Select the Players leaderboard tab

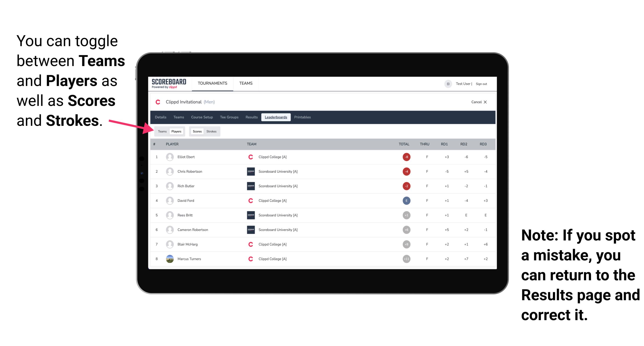177,131
